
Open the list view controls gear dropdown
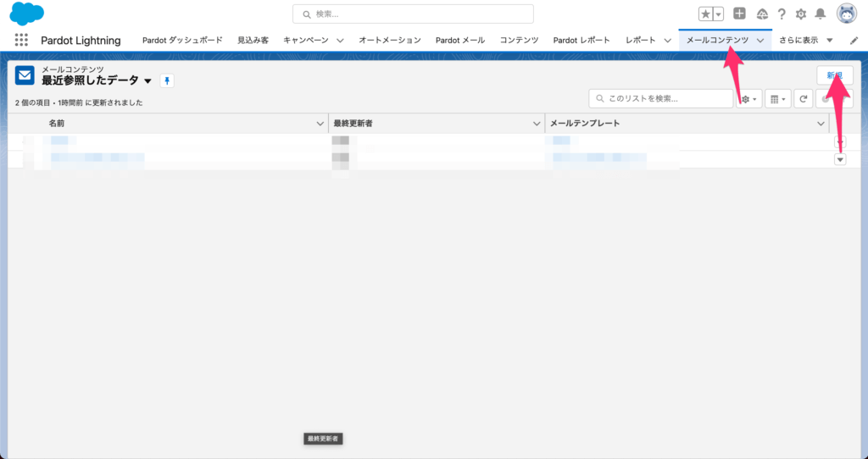(749, 99)
